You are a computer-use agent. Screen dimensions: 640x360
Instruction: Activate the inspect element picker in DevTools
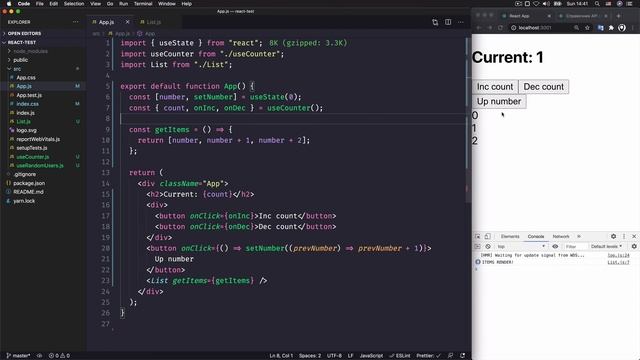(x=478, y=237)
